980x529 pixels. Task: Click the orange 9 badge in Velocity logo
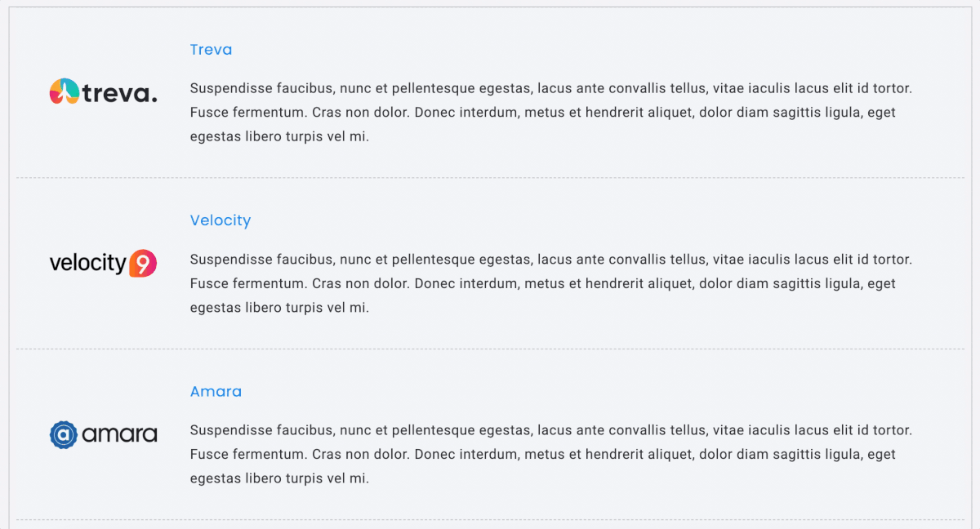point(143,264)
